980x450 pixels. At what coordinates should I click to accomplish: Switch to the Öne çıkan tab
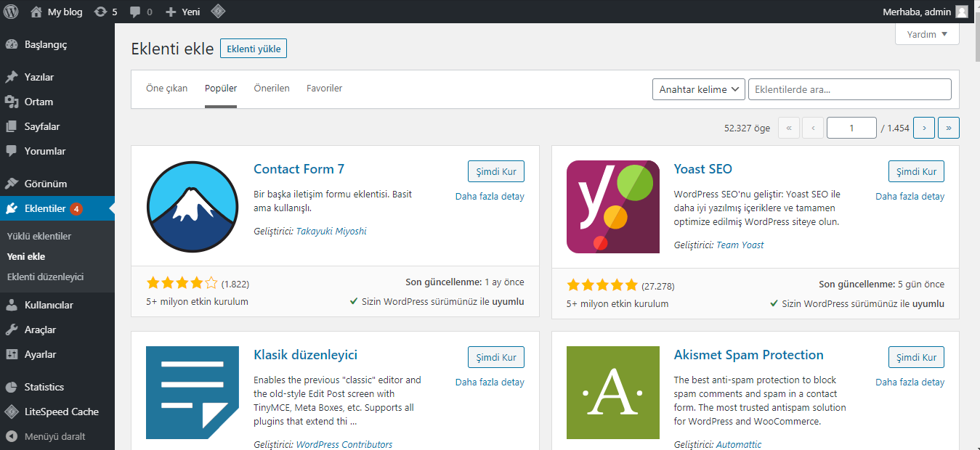pyautogui.click(x=167, y=89)
